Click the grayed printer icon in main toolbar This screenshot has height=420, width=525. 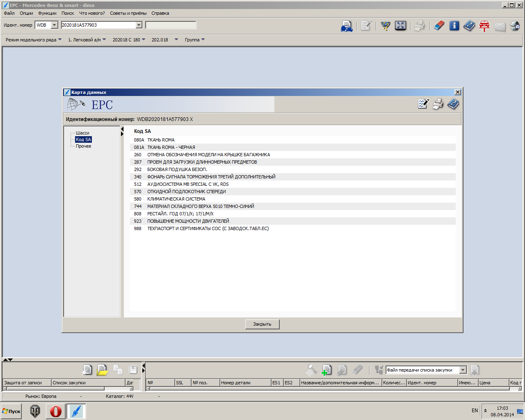pyautogui.click(x=419, y=26)
